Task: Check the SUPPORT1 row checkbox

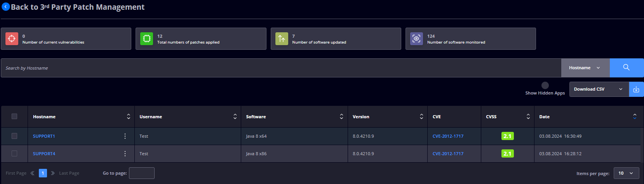Action: click(14, 136)
